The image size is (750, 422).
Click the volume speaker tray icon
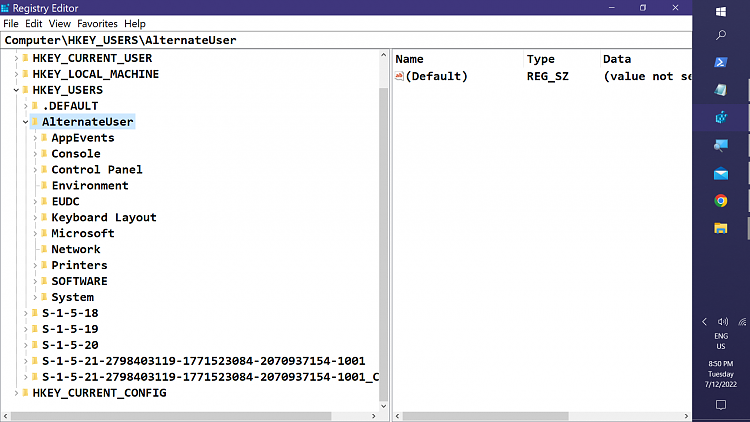point(723,322)
